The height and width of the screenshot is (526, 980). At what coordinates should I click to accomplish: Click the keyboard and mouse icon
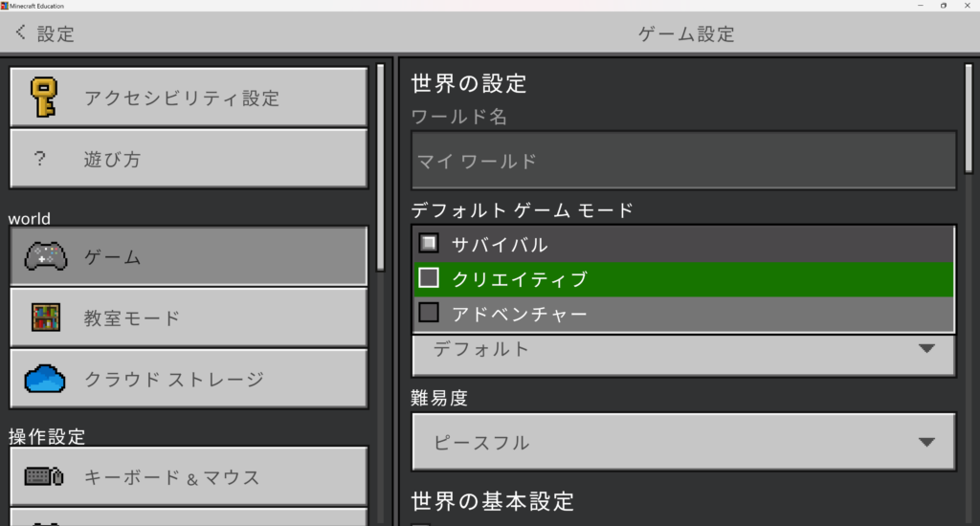coord(44,476)
